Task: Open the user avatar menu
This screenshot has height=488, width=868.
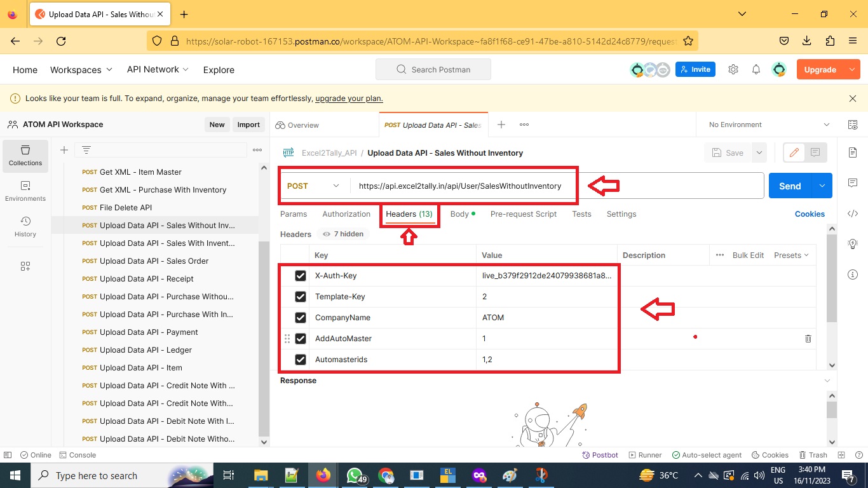Action: (x=779, y=69)
